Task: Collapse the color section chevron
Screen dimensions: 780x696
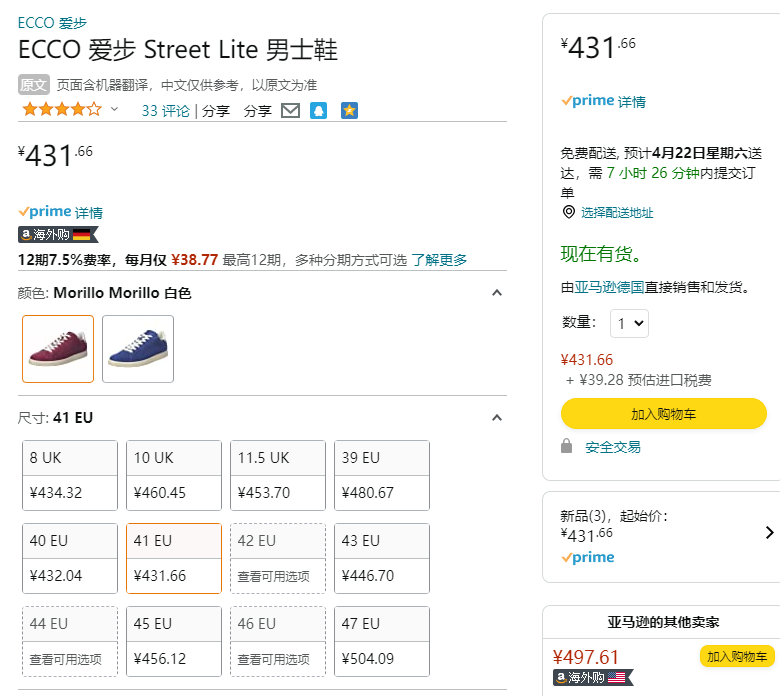Action: pos(496,293)
